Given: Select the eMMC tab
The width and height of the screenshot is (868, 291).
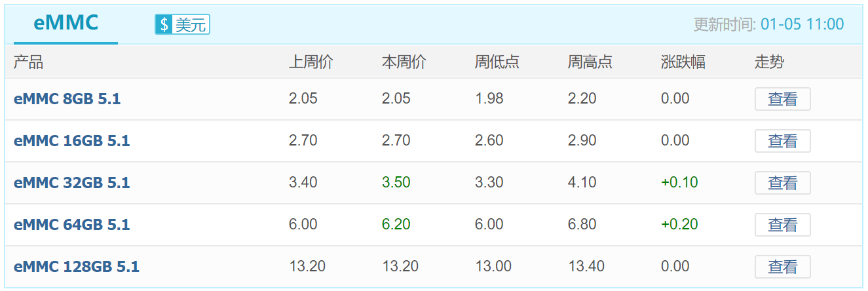Looking at the screenshot, I should 66,24.
